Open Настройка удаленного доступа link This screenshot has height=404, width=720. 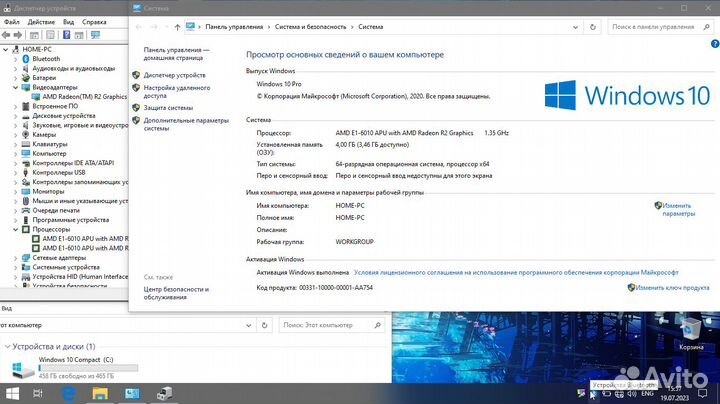177,92
